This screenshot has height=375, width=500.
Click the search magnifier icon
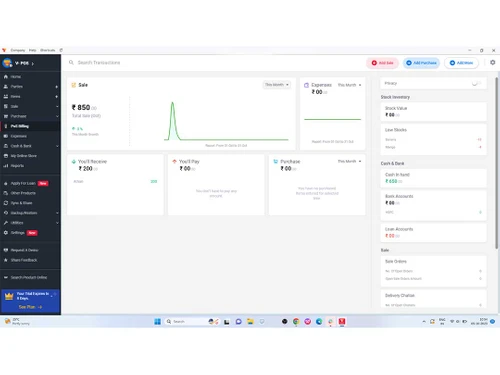[x=71, y=62]
